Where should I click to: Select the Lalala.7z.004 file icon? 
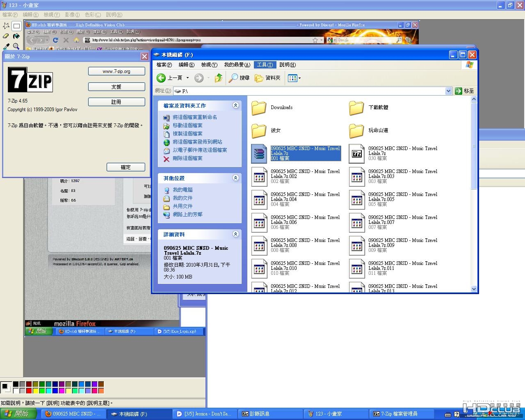(x=259, y=200)
